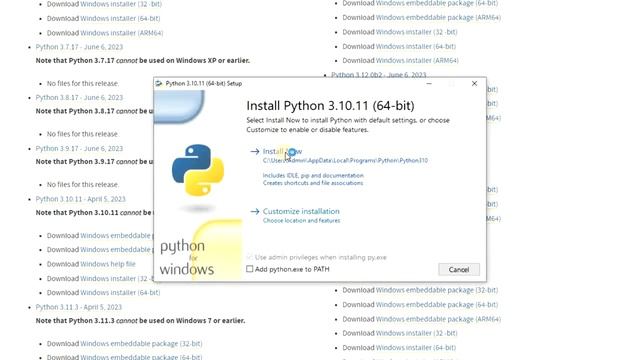
Task: Open the Python 3.10.11 - April 5, 2023 release link
Action: [80, 199]
